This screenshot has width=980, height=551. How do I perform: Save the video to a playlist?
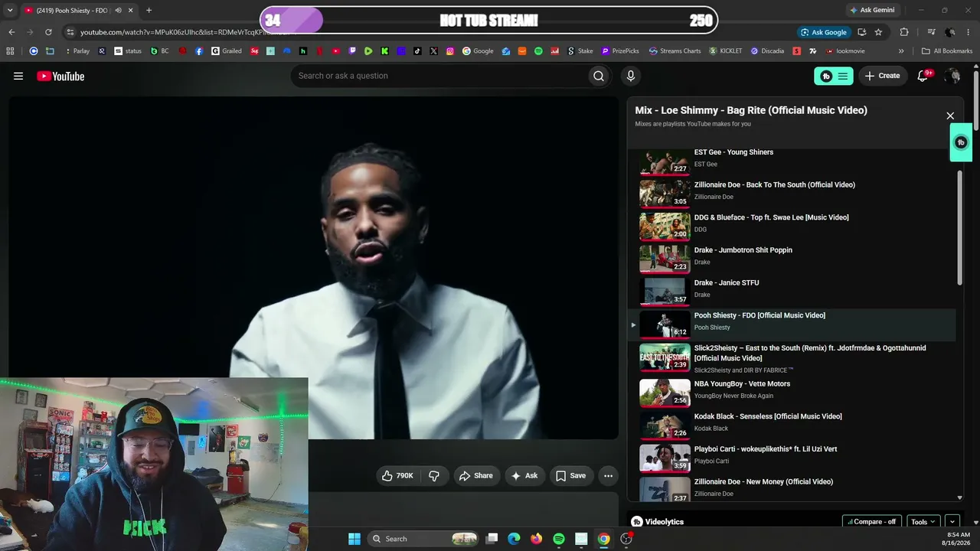point(571,475)
